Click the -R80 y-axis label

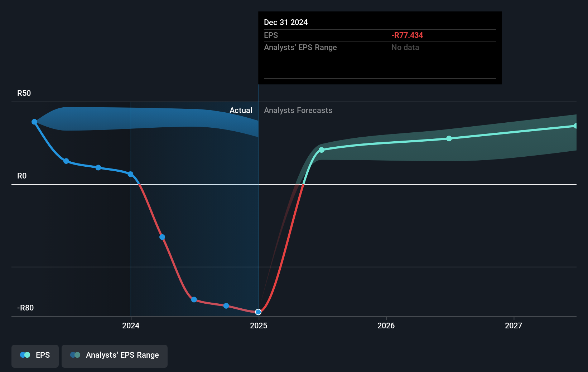[x=25, y=308]
